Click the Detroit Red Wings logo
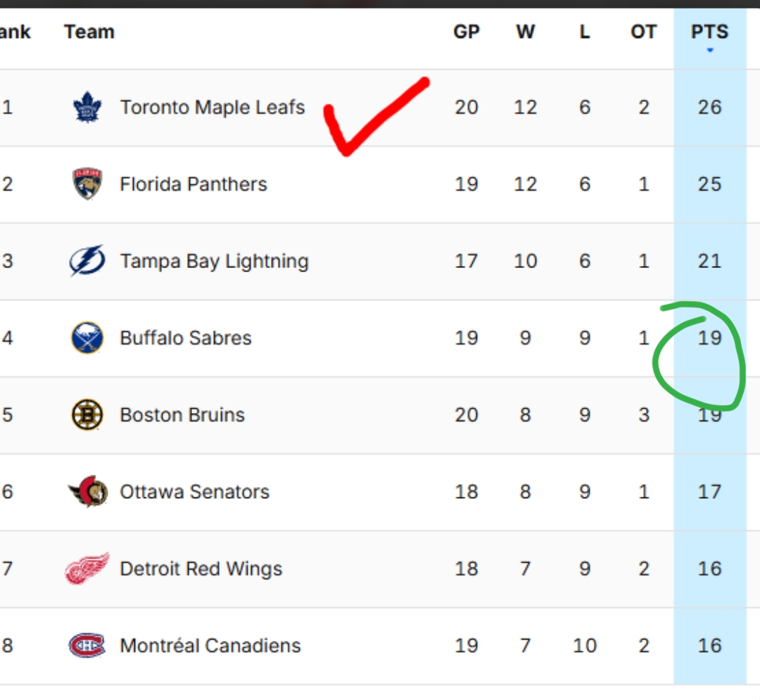The height and width of the screenshot is (700, 760). pyautogui.click(x=87, y=568)
